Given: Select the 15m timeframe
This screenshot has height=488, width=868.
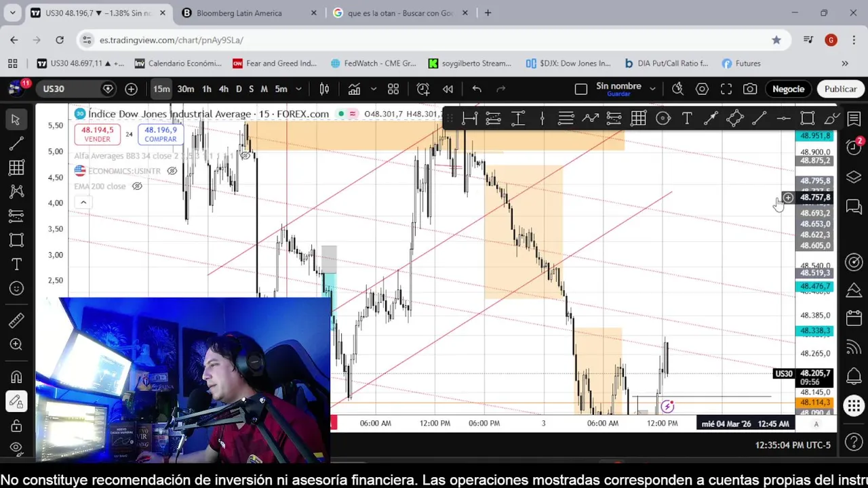Looking at the screenshot, I should click(161, 89).
